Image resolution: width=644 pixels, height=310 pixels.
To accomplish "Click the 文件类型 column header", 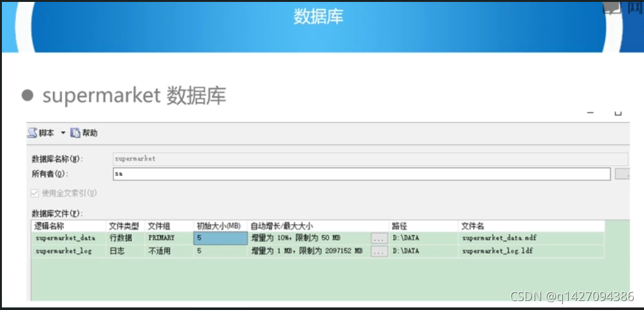I will click(x=125, y=226).
